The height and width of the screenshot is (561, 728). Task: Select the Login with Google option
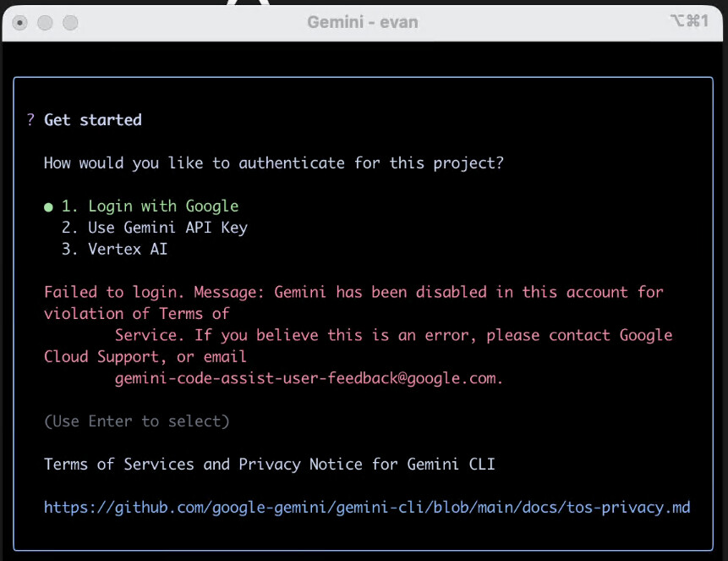click(150, 206)
